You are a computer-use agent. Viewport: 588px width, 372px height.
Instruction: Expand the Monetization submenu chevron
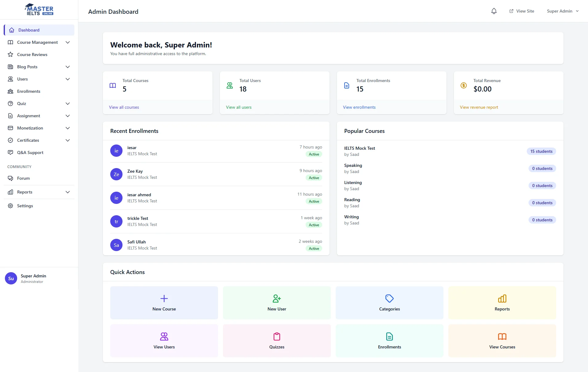tap(68, 128)
